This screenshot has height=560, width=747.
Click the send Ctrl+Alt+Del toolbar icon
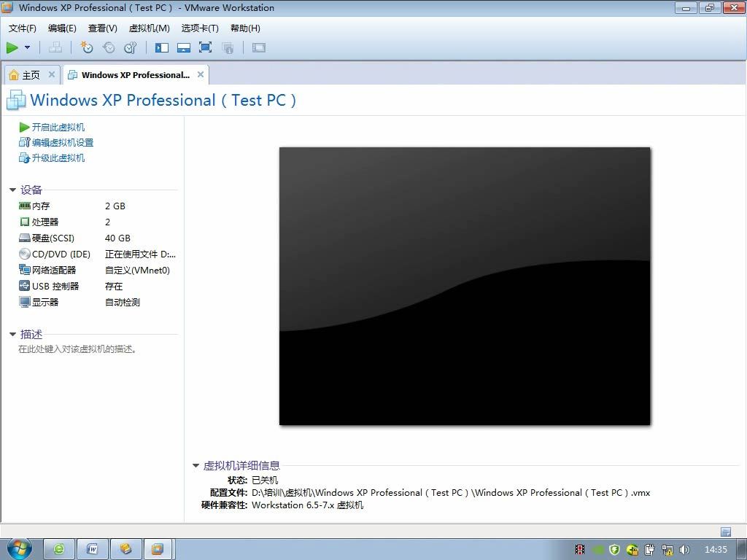pyautogui.click(x=55, y=47)
